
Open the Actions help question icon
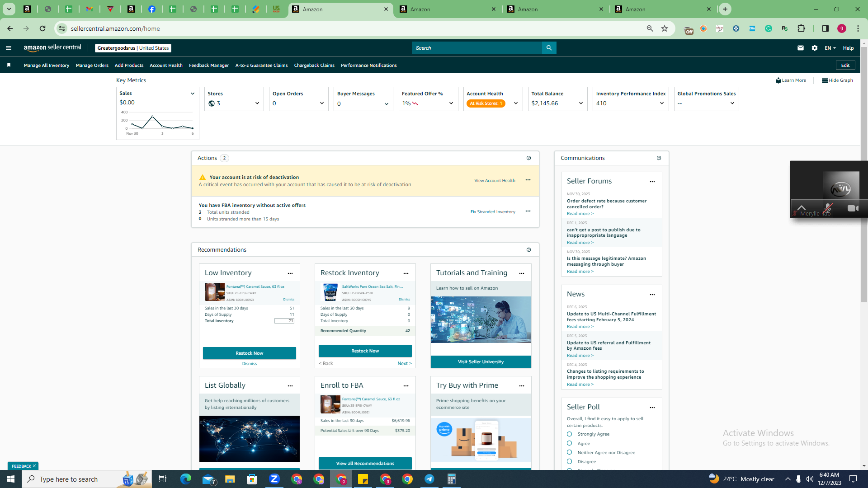tap(528, 158)
